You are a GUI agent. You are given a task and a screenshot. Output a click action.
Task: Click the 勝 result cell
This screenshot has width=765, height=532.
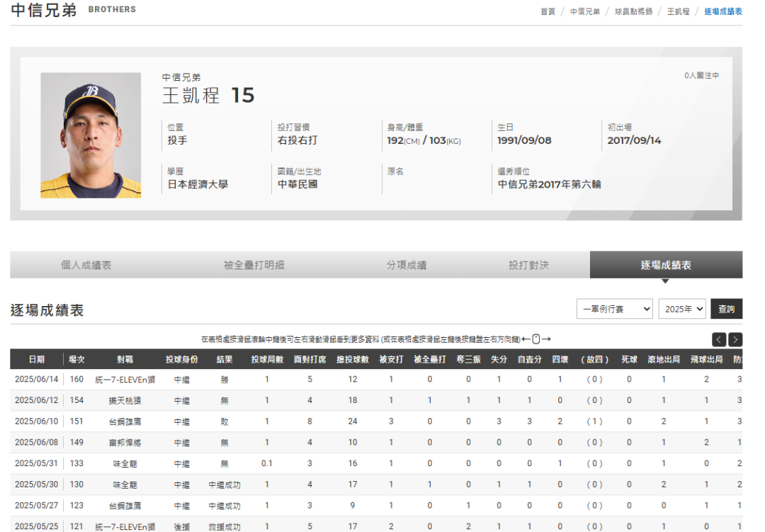click(225, 380)
